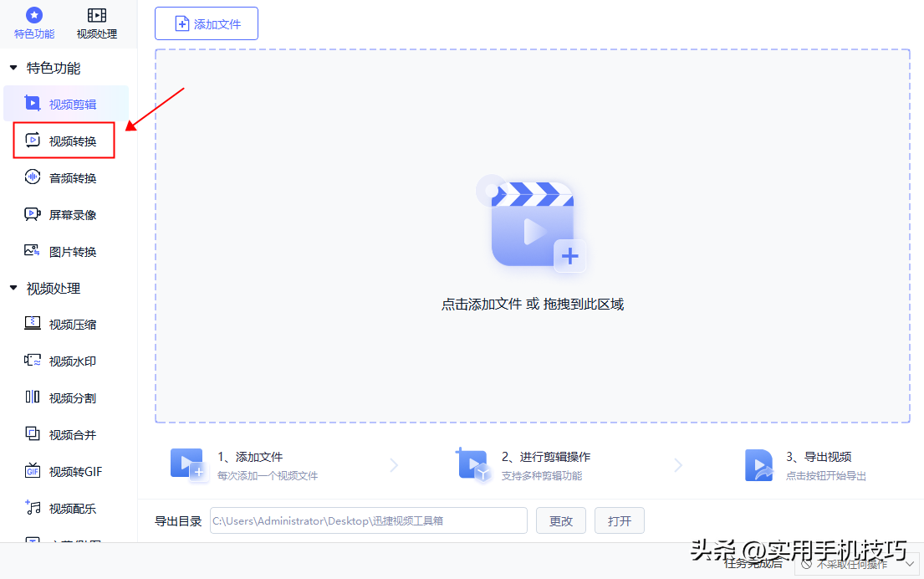Open 视频水印 watermark icon
The width and height of the screenshot is (924, 579).
pos(33,361)
